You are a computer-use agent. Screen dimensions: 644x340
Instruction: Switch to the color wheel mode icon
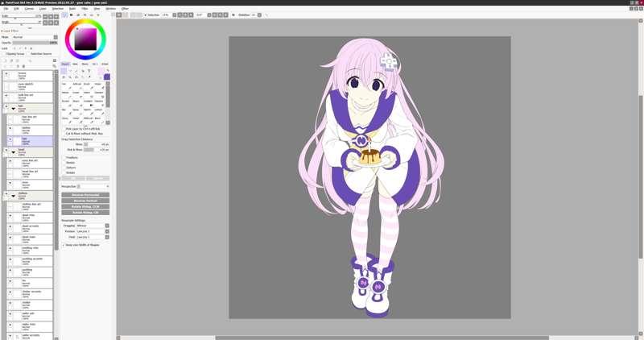(65, 15)
